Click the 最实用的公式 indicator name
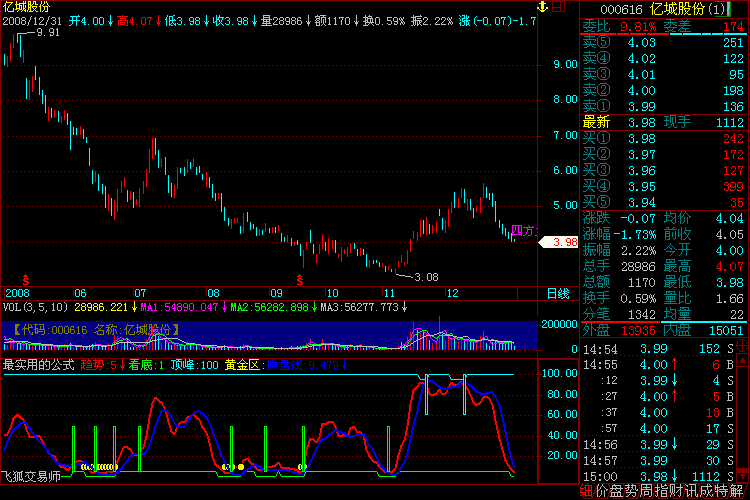The height and width of the screenshot is (500, 750). coord(38,365)
